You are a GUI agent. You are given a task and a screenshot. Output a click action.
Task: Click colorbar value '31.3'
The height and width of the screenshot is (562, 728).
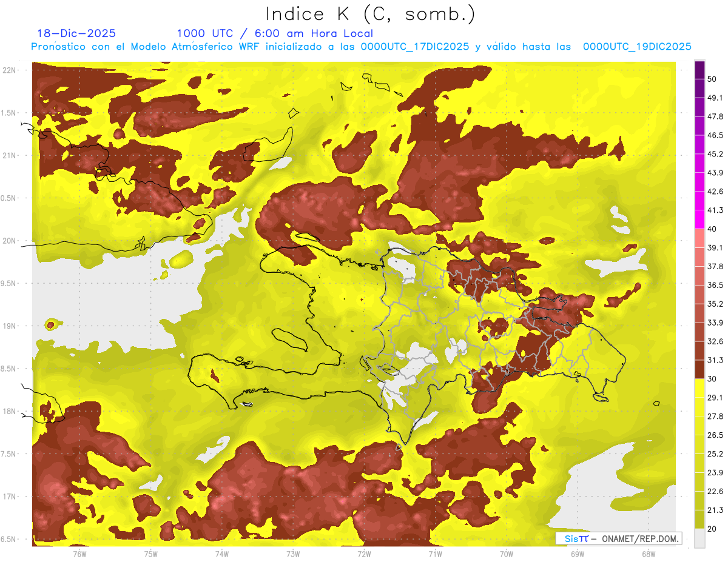715,360
